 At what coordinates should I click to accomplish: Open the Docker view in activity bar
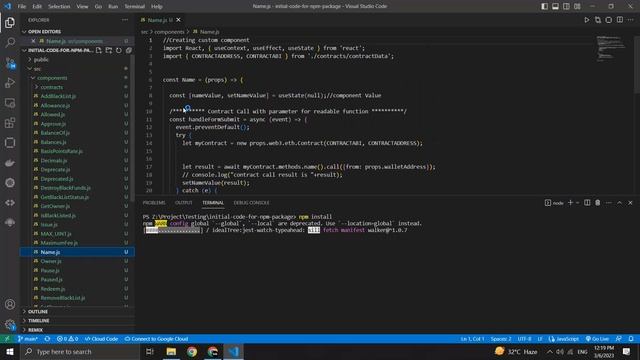(10, 163)
